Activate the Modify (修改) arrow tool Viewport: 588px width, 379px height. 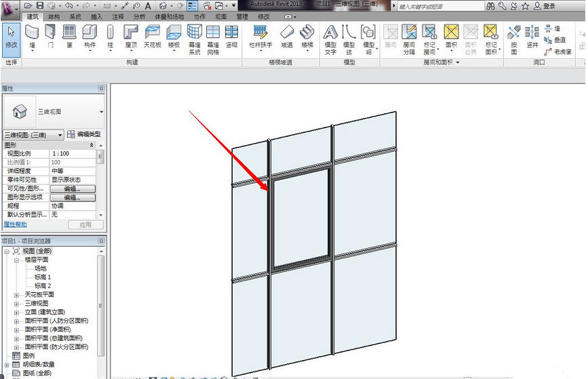tap(11, 37)
